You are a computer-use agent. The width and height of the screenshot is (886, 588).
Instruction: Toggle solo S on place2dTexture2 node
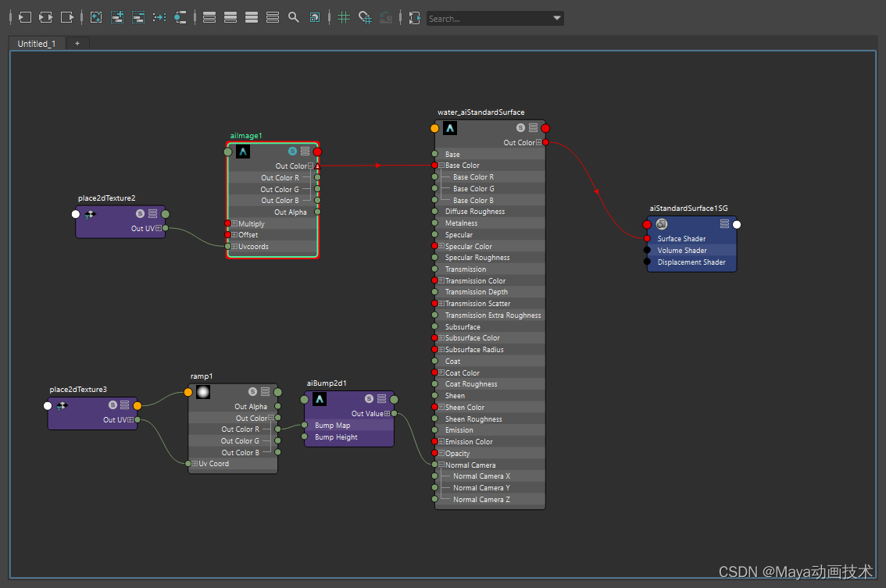pyautogui.click(x=140, y=213)
